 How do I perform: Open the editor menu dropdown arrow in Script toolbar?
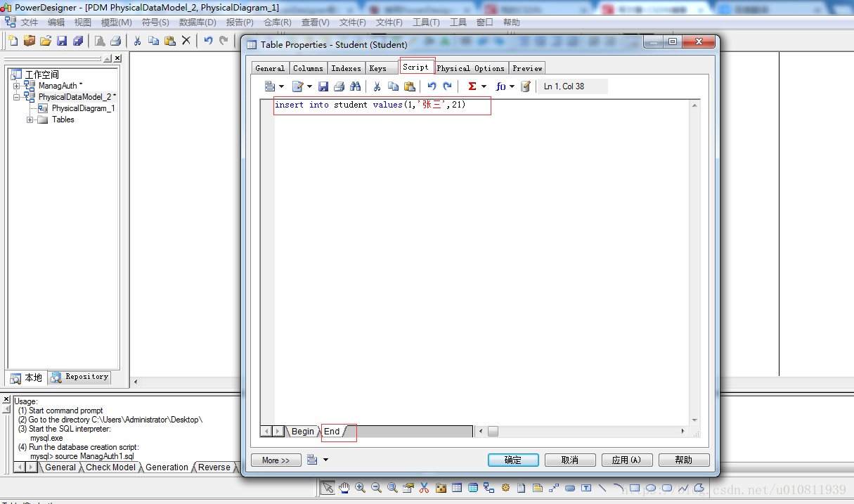(281, 86)
